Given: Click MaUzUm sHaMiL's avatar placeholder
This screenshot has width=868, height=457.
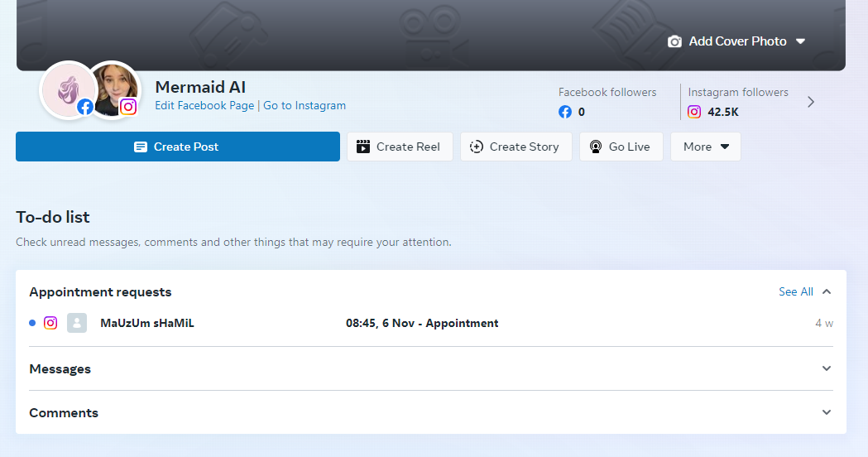Looking at the screenshot, I should coord(77,323).
